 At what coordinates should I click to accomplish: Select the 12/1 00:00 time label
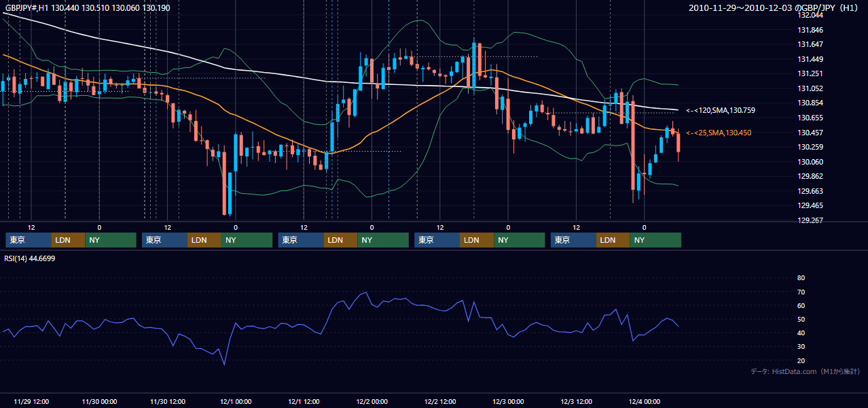(236, 401)
